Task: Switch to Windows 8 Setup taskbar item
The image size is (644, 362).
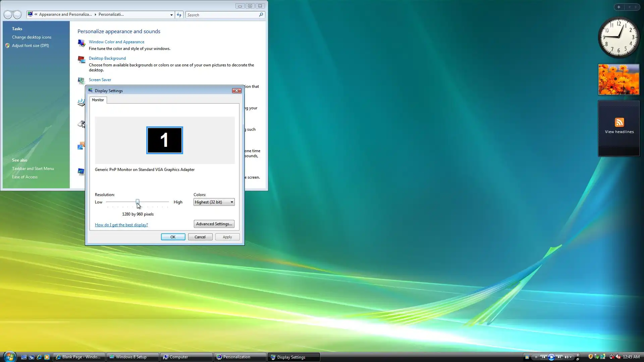Action: 132,357
